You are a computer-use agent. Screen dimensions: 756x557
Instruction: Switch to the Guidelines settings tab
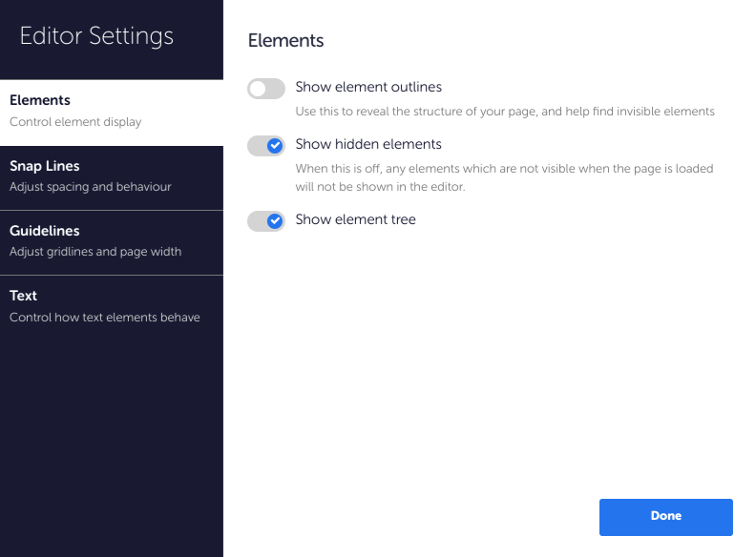pos(112,242)
